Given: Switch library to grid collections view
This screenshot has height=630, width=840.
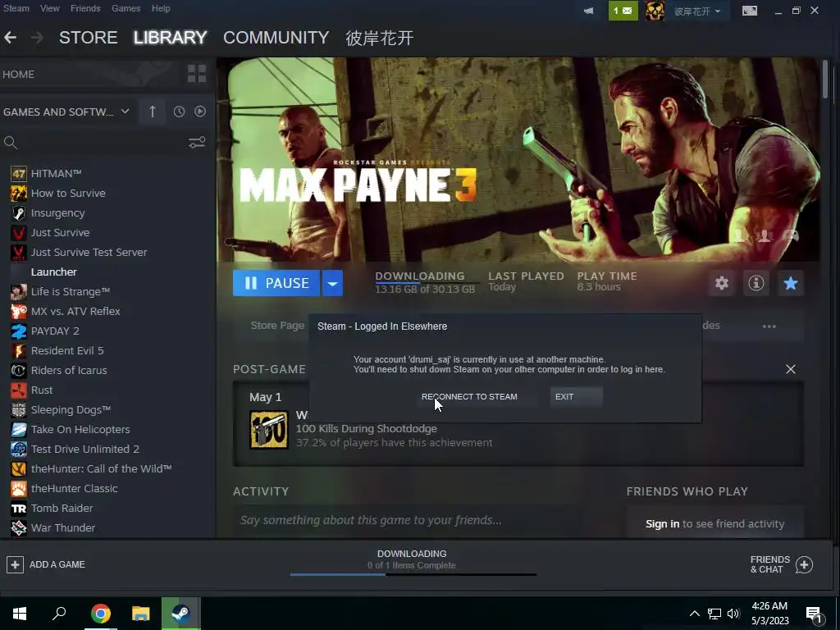Looking at the screenshot, I should click(x=197, y=74).
